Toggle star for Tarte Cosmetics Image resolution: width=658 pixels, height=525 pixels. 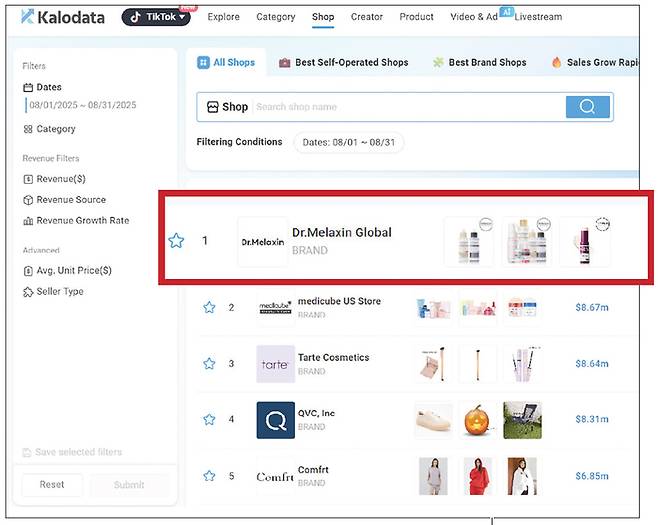(209, 364)
